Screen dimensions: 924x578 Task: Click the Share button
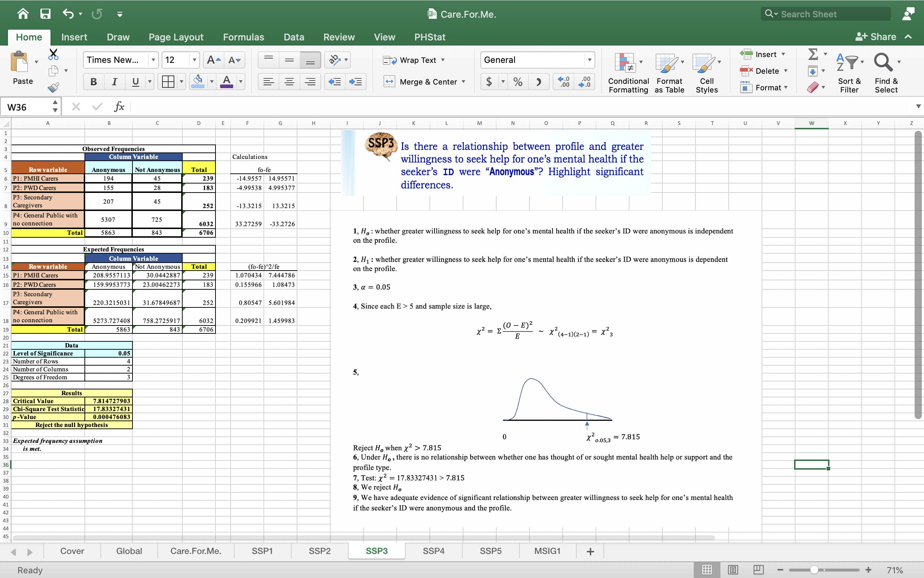(x=876, y=37)
